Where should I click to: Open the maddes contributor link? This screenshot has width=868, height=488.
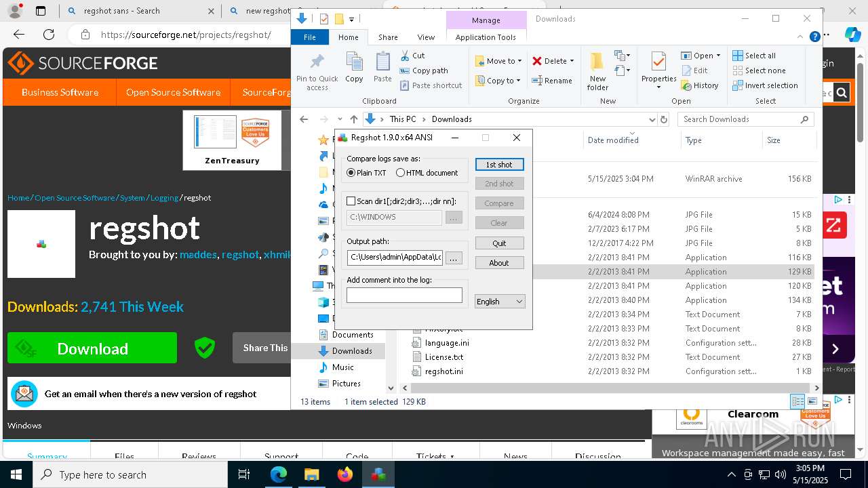tap(198, 255)
